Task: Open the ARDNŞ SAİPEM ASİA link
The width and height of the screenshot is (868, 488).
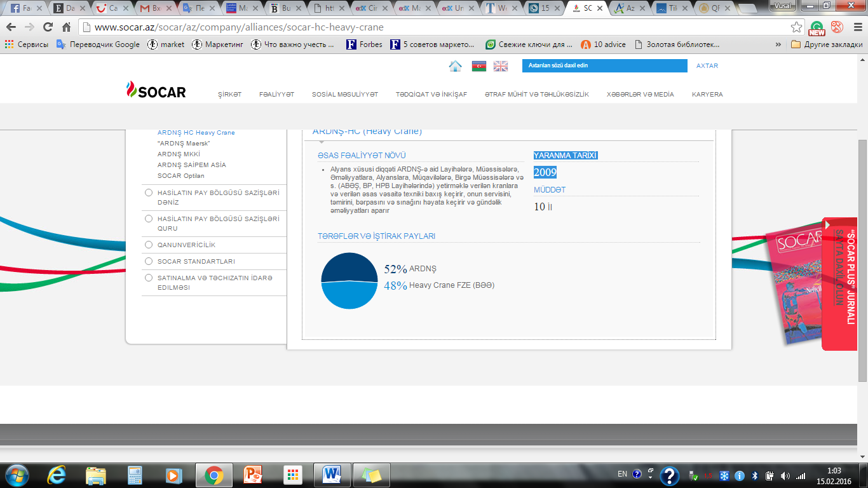Action: point(191,165)
